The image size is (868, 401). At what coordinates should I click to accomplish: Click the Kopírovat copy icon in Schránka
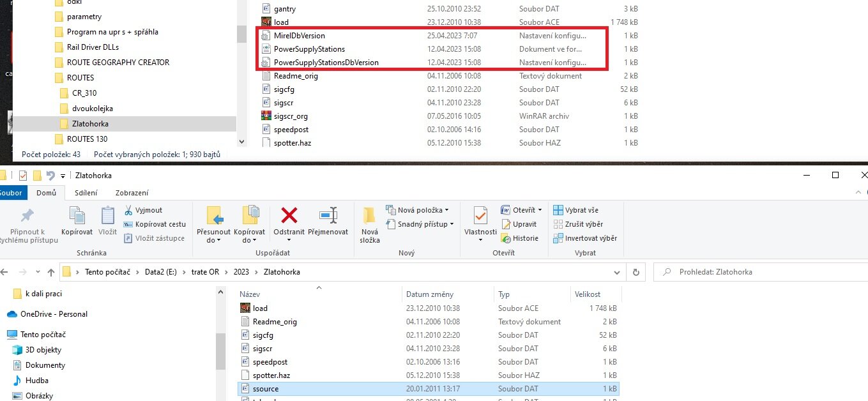[x=77, y=216]
